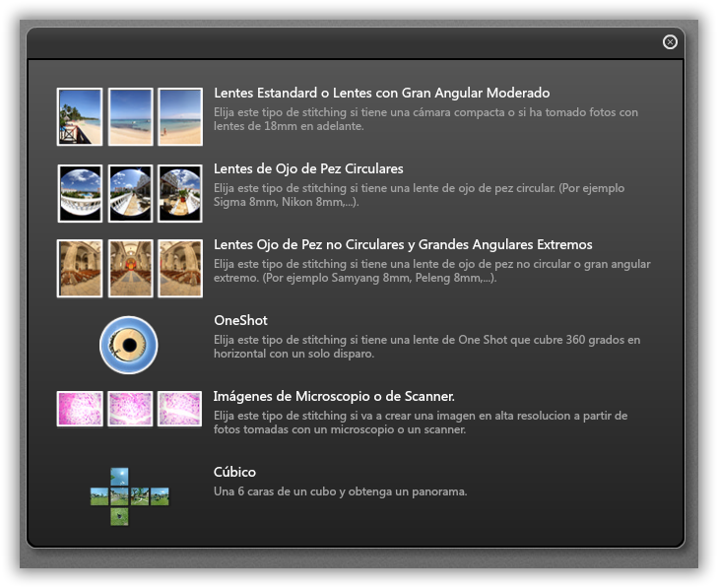Choose 'Lentes Estandard o Lentes con Gran Angular Moderado'
Screen dimensions: 718x588
point(382,93)
